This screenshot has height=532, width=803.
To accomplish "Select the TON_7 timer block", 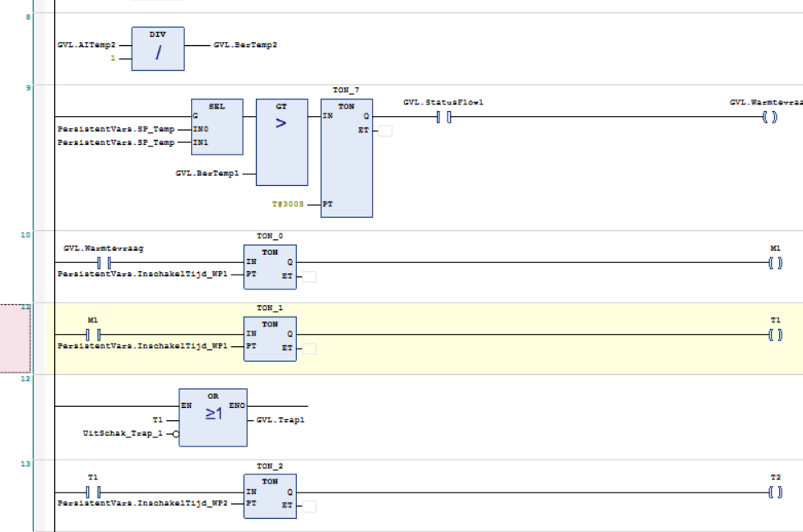I will 346,158.
